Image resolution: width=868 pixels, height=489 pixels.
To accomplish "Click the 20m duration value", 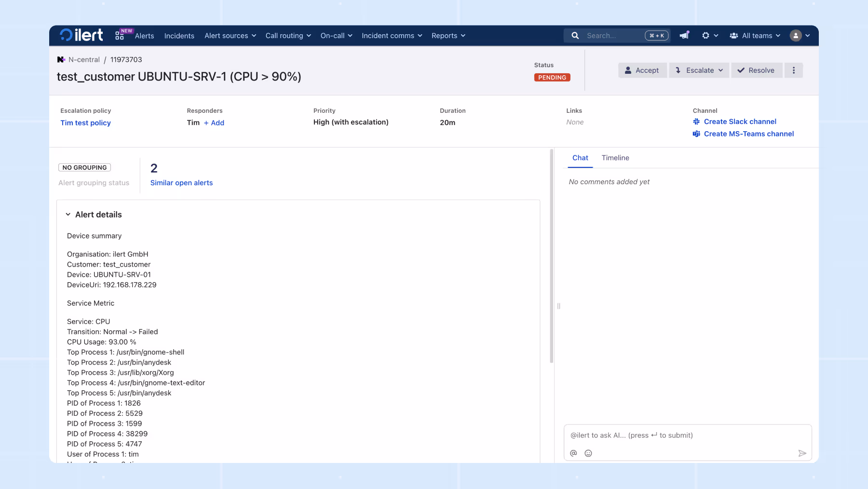I will [x=448, y=122].
